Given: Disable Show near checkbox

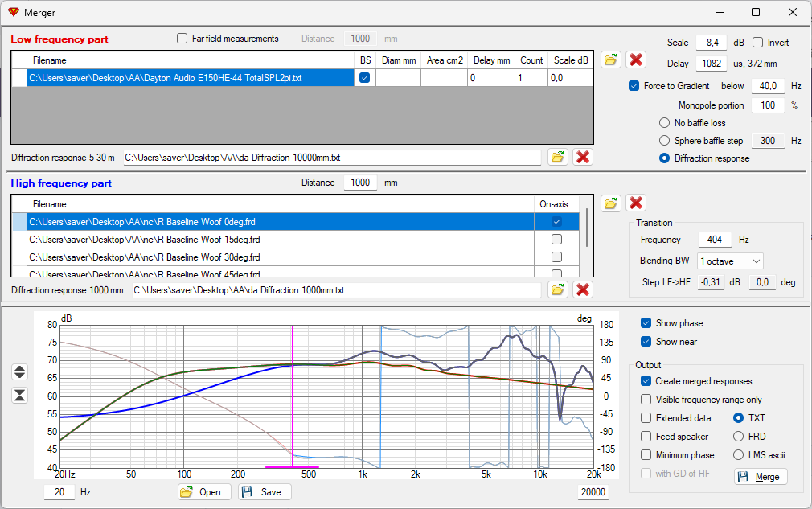Looking at the screenshot, I should point(646,342).
